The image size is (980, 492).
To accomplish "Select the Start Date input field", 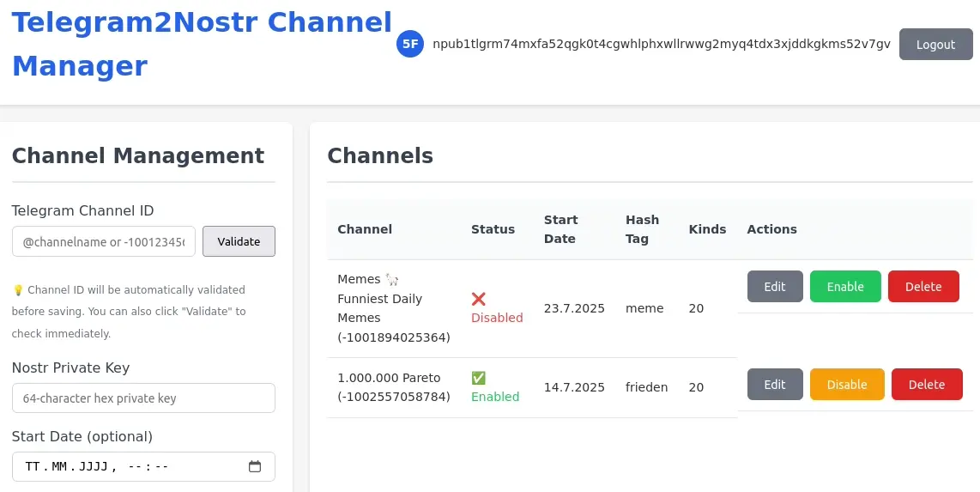I will pos(129,467).
